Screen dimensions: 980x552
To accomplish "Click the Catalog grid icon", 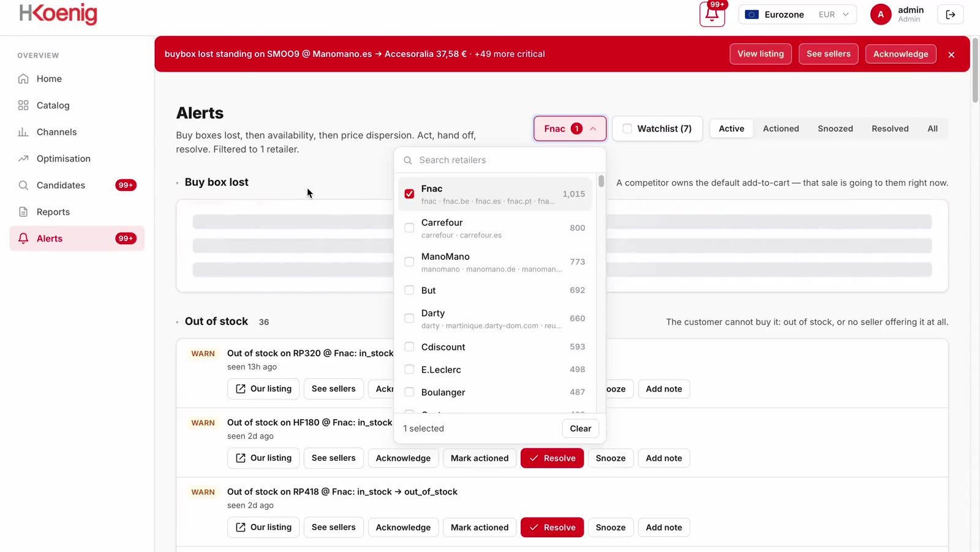I will tap(23, 105).
